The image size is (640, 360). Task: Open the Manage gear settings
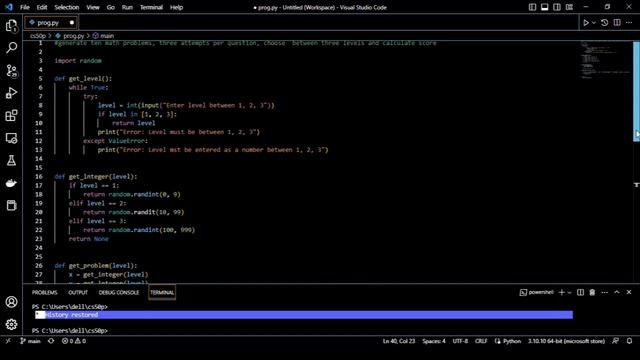pos(11,324)
